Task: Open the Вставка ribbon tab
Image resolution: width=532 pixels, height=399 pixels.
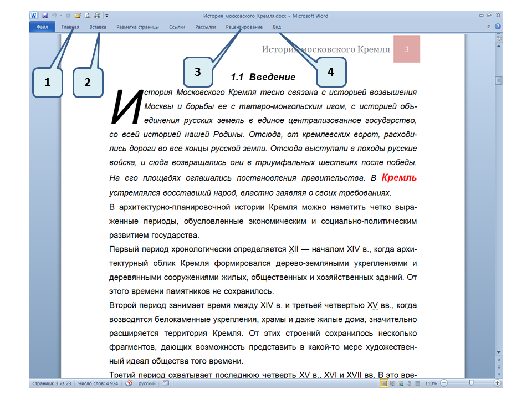Action: click(x=98, y=27)
